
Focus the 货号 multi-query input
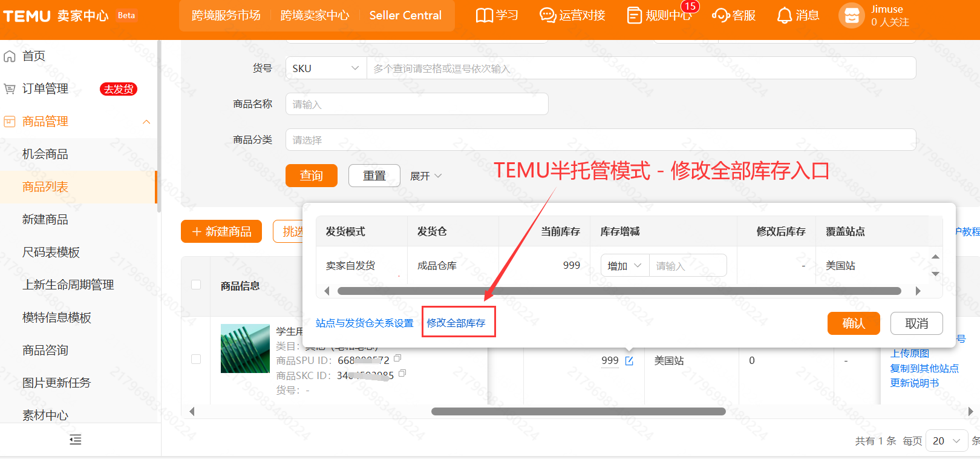pyautogui.click(x=641, y=68)
